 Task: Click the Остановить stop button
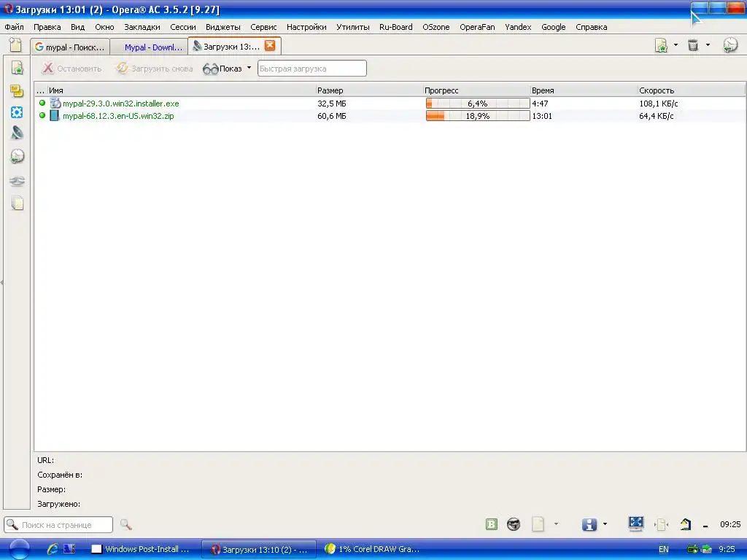[72, 69]
